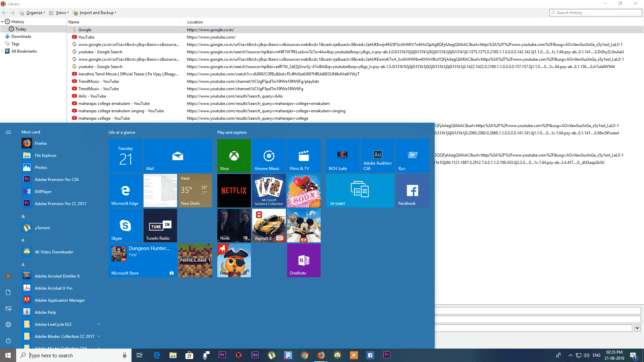Screen dimensions: 644x362
Task: Open the Organize dropdown in Library
Action: click(x=32, y=13)
